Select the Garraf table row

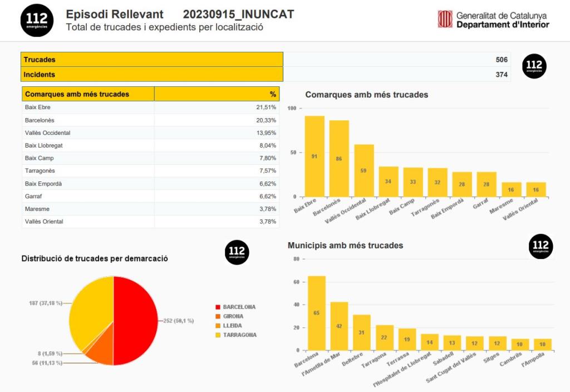point(150,197)
